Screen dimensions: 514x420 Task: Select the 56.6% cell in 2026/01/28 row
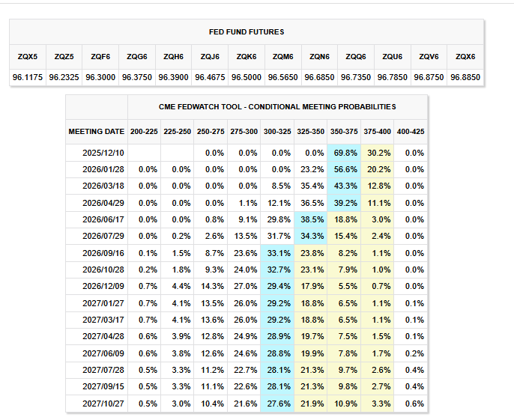(345, 169)
